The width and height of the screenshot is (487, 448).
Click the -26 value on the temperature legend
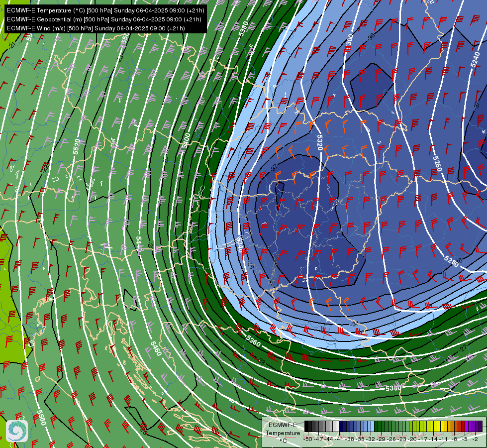(x=391, y=439)
